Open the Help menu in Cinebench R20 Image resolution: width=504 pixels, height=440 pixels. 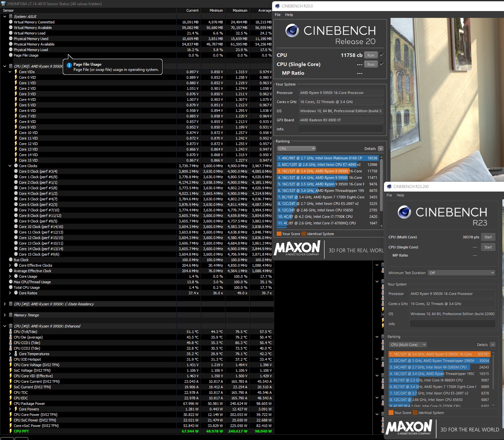[x=289, y=15]
